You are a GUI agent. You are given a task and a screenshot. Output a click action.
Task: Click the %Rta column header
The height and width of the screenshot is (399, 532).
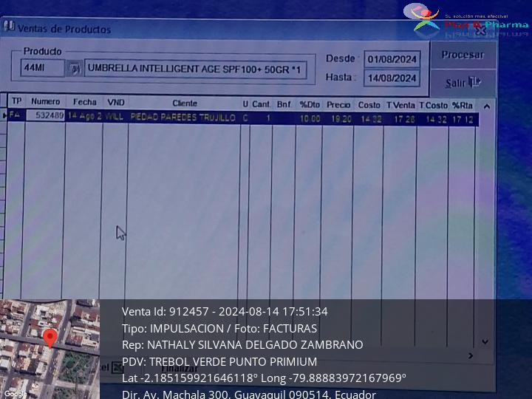coord(462,106)
